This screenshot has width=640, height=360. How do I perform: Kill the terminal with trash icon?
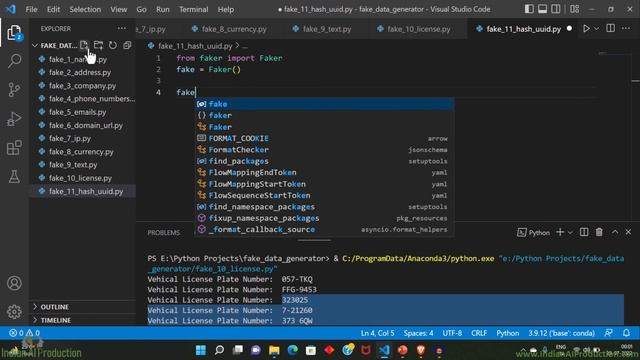pyautogui.click(x=599, y=232)
